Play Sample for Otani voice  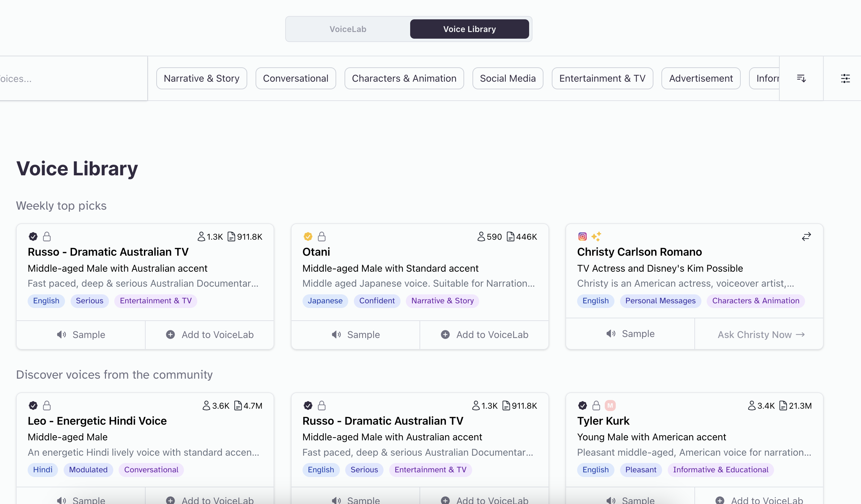coord(355,335)
